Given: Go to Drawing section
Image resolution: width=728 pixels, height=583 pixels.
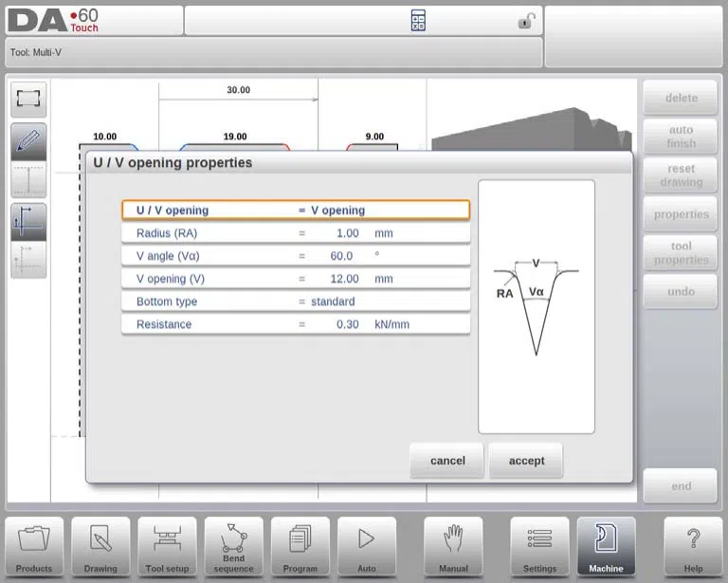Looking at the screenshot, I should 100,547.
